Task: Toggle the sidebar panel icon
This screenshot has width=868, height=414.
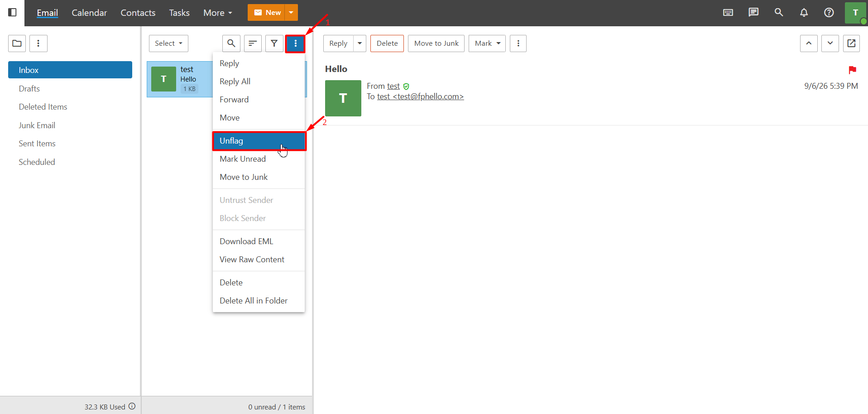Action: pos(13,12)
